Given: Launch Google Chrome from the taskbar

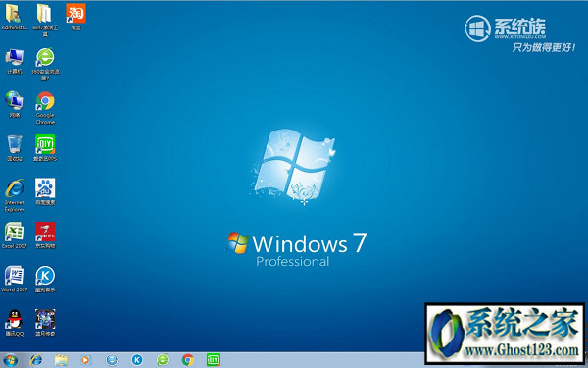Looking at the screenshot, I should (188, 360).
